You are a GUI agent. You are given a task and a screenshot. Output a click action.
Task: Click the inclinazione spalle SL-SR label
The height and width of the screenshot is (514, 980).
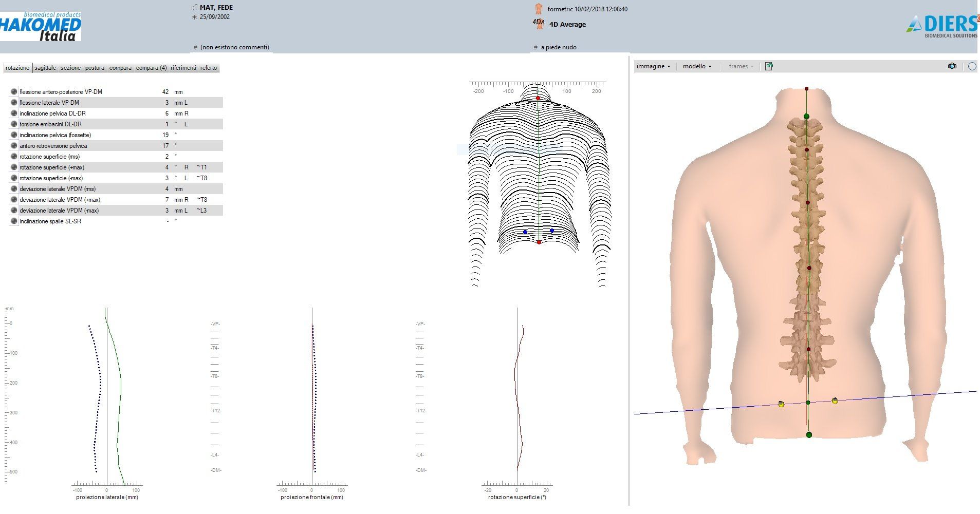point(50,221)
